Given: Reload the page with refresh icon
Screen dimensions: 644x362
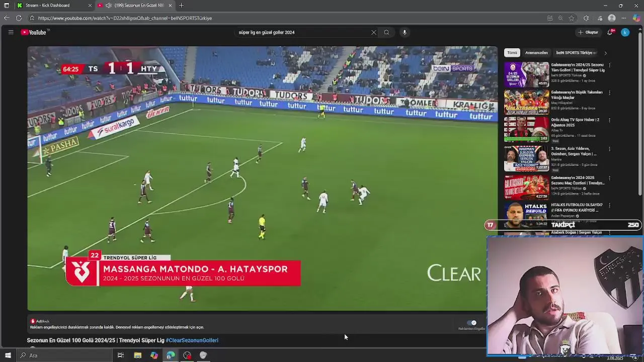Looking at the screenshot, I should [x=19, y=18].
